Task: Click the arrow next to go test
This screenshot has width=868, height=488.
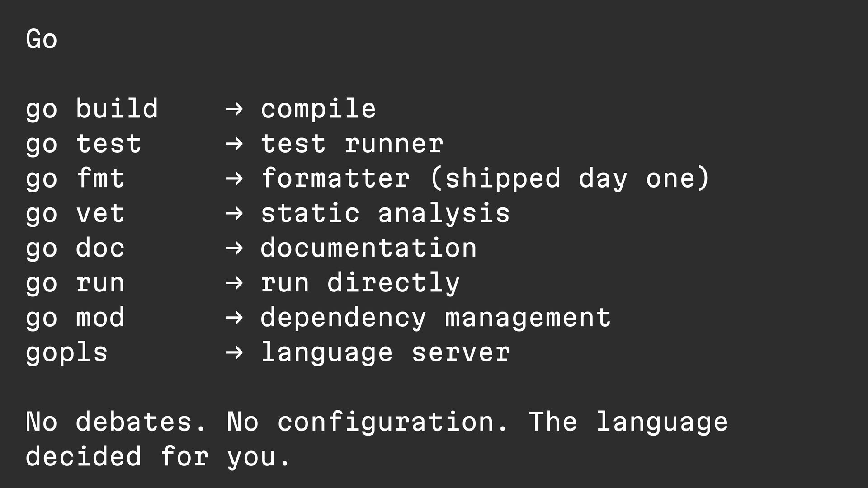Action: pos(235,144)
